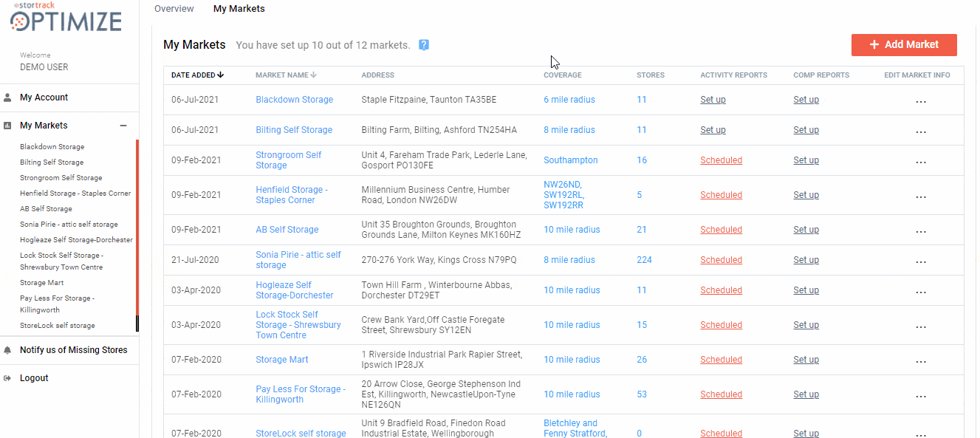Select Sonia Pirie - attic self storage in sidebar
Viewport: 980px width, 438px height.
pyautogui.click(x=69, y=225)
